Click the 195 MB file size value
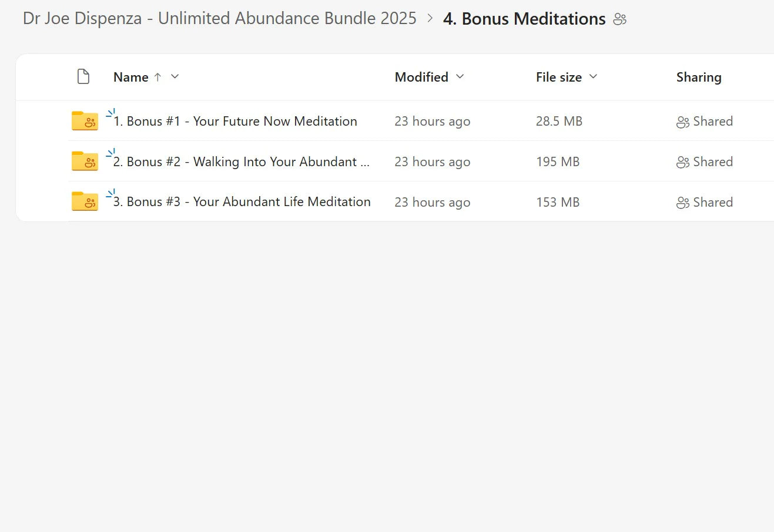 [x=557, y=161]
